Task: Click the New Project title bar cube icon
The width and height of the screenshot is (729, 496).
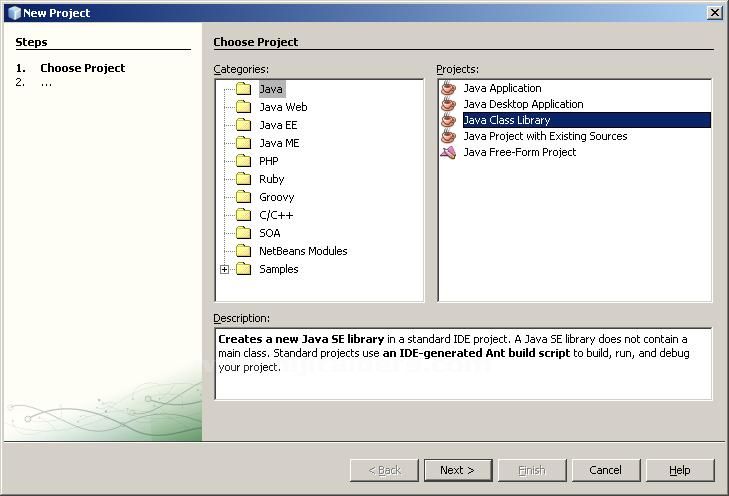Action: coord(14,13)
